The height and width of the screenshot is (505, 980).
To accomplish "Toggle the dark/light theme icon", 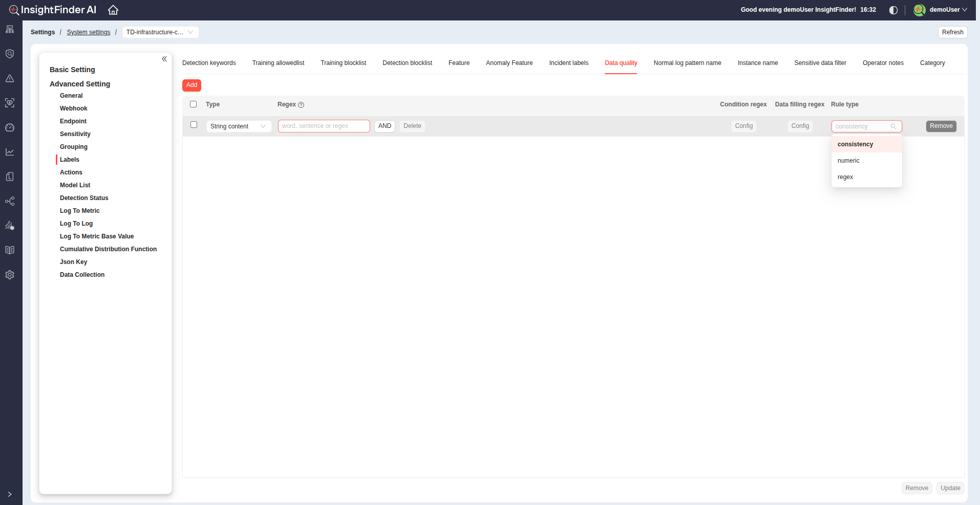I will click(x=893, y=10).
